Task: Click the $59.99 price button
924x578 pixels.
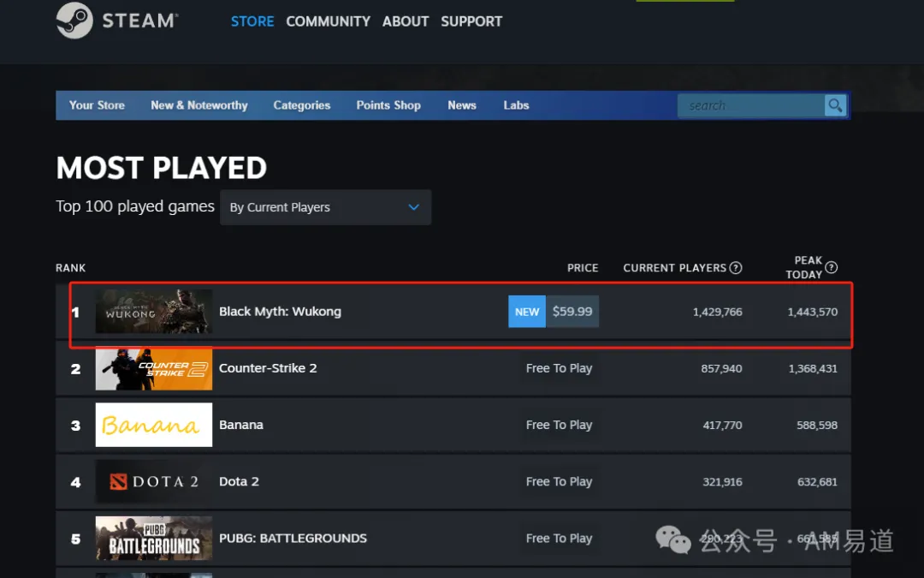Action: point(572,312)
